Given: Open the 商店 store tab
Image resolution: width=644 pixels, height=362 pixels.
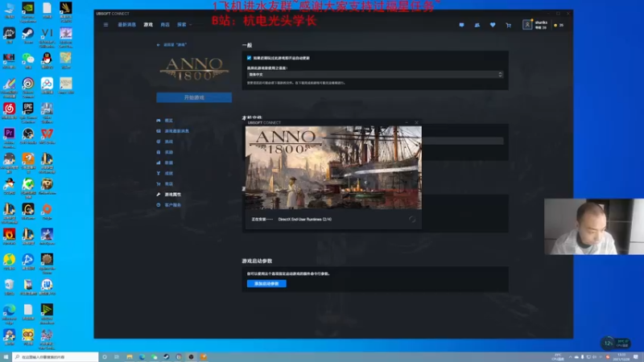Looking at the screenshot, I should point(165,25).
